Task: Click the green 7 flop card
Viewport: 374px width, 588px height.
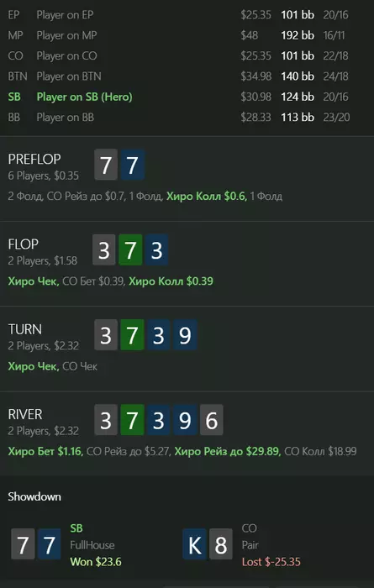Action: pyautogui.click(x=130, y=249)
